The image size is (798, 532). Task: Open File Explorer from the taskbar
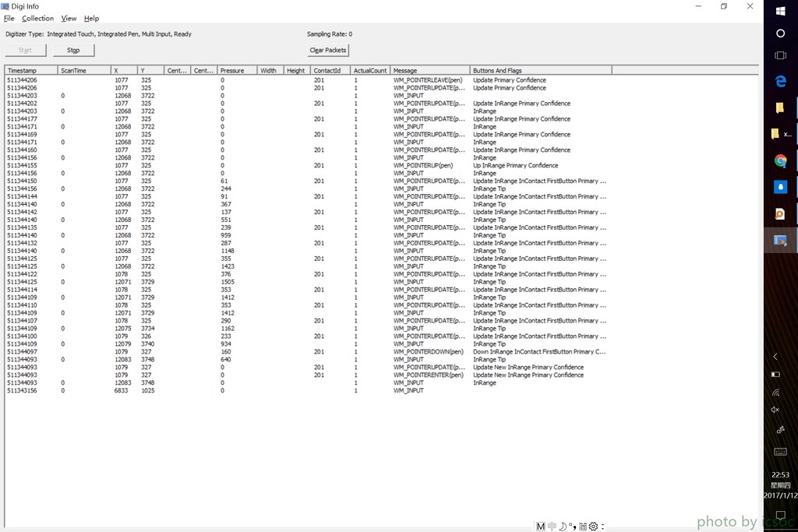click(x=779, y=107)
